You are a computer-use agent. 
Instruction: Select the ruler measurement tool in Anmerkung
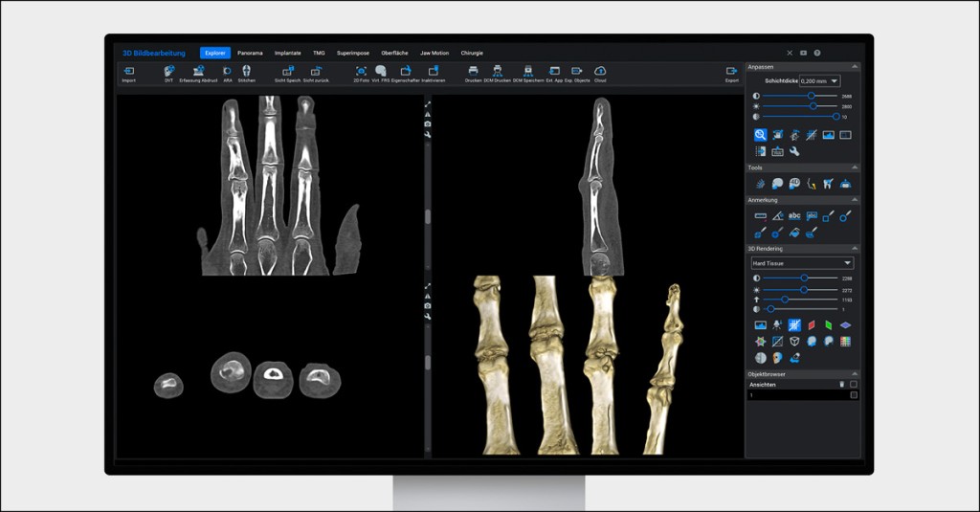click(760, 216)
